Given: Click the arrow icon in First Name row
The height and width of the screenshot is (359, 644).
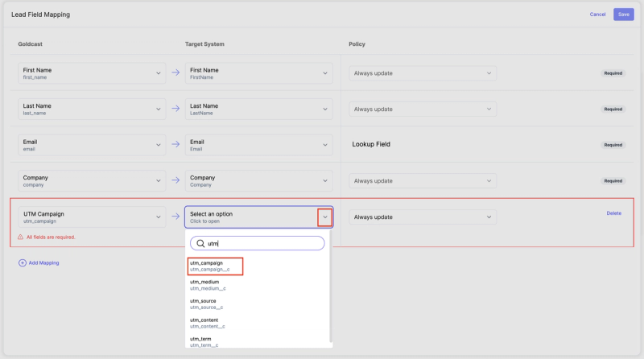Looking at the screenshot, I should tap(175, 73).
